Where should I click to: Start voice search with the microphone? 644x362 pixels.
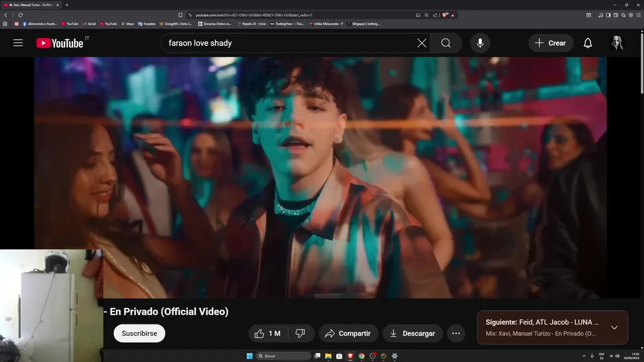(480, 43)
